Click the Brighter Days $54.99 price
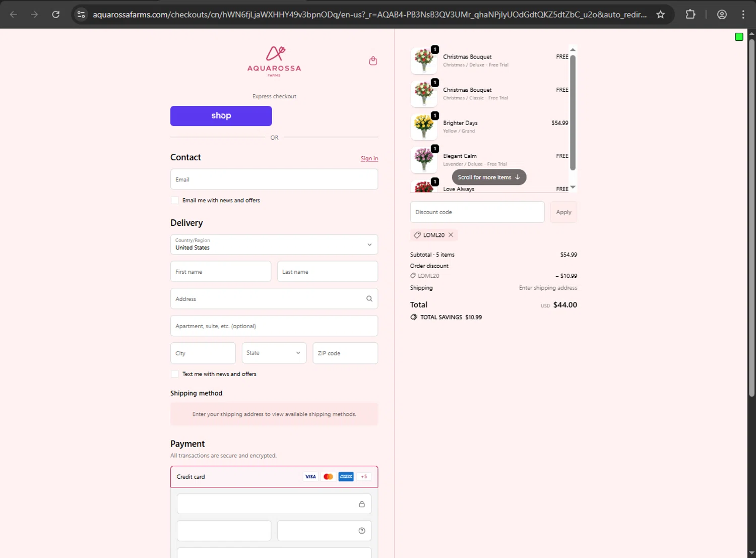 (x=559, y=123)
